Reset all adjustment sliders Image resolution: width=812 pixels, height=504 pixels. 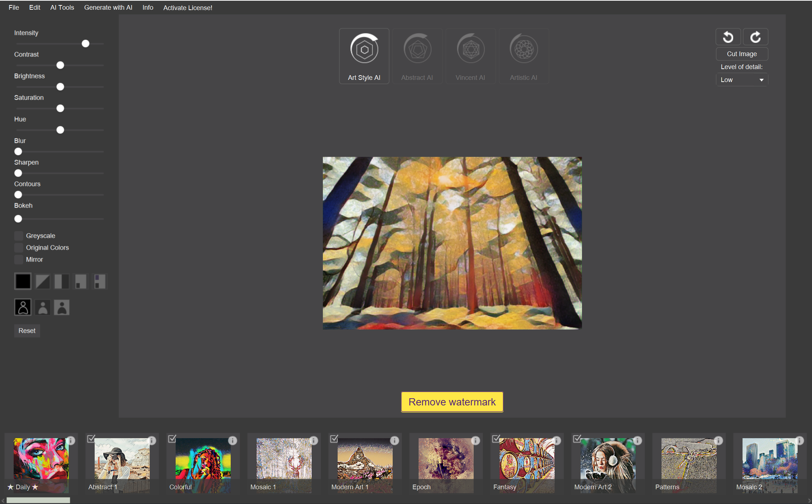pos(27,331)
